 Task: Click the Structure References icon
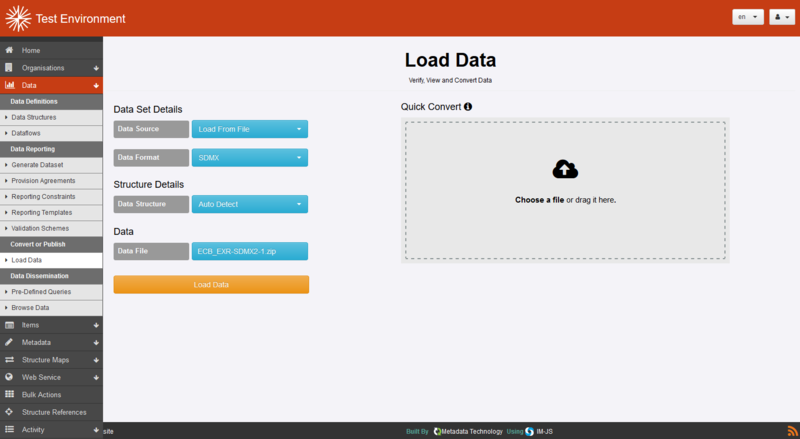tap(9, 411)
